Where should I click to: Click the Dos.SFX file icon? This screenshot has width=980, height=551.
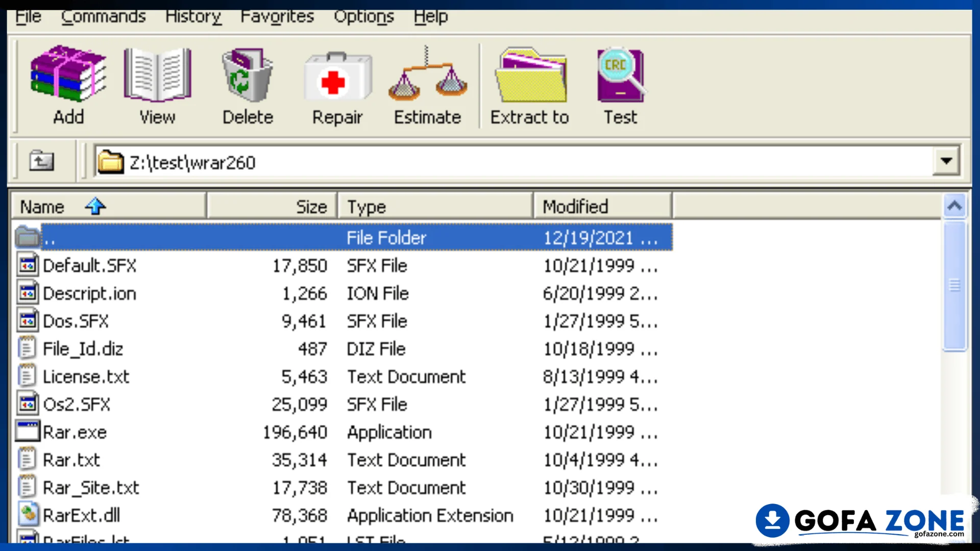(x=28, y=321)
